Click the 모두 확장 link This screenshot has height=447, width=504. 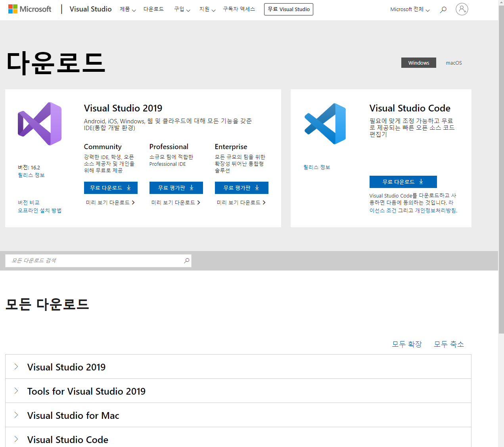406,344
